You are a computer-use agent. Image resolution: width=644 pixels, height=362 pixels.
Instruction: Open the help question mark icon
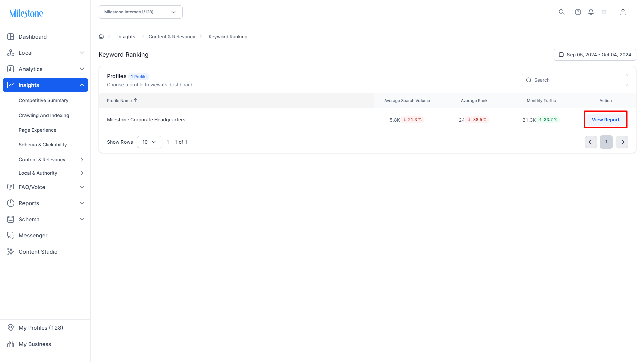click(x=578, y=12)
